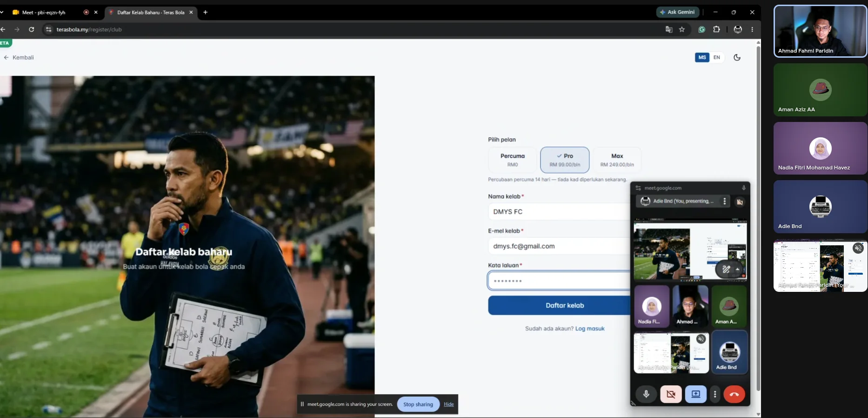This screenshot has width=868, height=418.
Task: Select the annotation pen icon on preview
Action: (x=726, y=269)
